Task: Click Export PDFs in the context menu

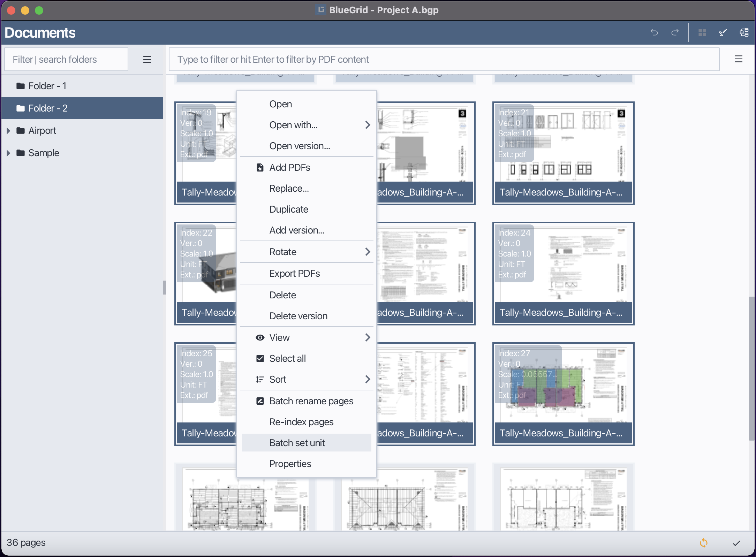Action: click(294, 274)
